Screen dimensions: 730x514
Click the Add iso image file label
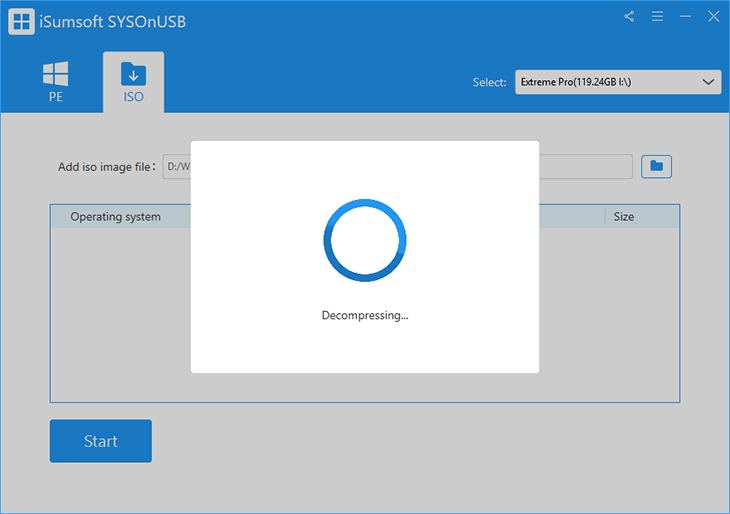click(106, 167)
